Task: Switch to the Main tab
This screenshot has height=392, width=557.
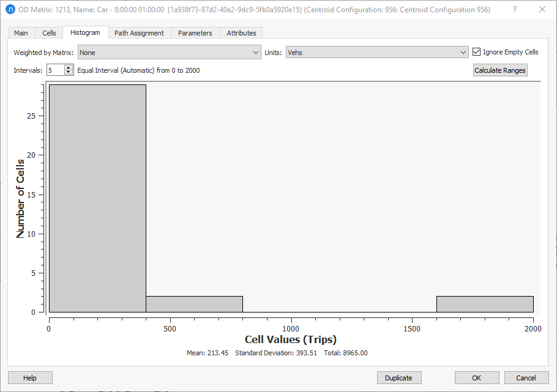Action: coord(21,32)
